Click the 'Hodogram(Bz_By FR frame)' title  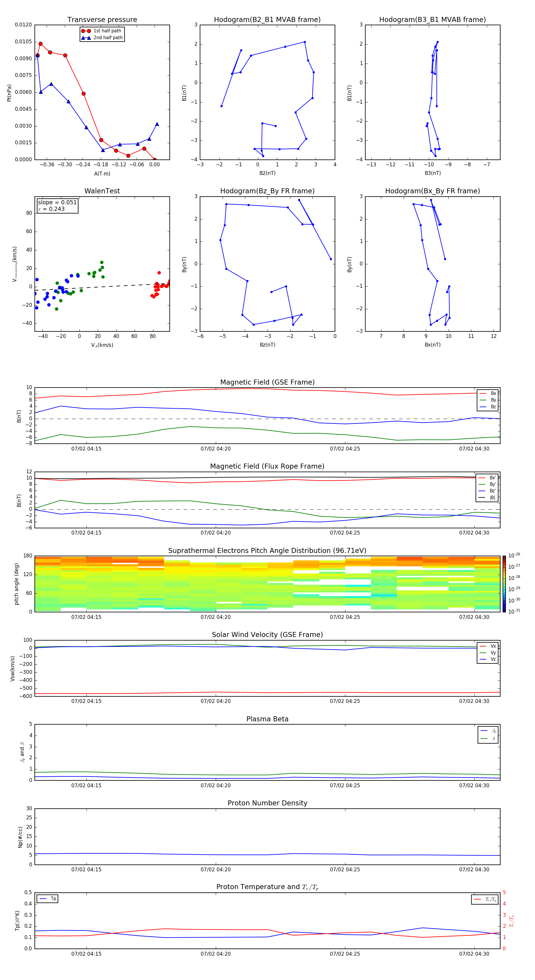267,191
